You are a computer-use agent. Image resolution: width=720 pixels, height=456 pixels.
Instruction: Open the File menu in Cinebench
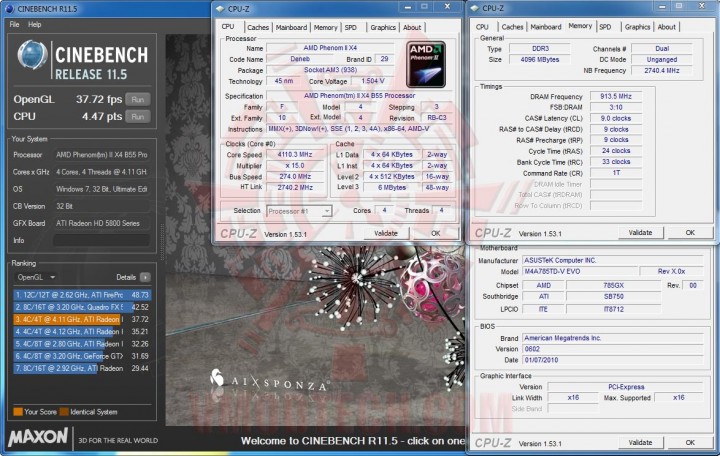click(14, 24)
